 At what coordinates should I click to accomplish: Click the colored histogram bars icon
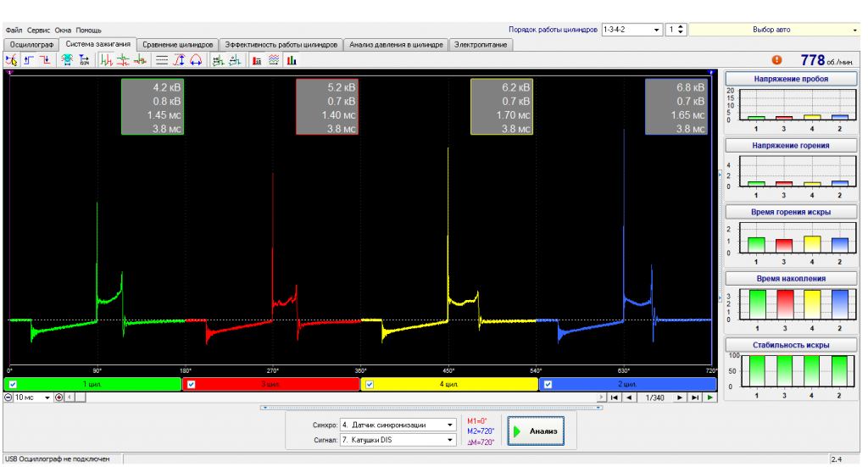tap(292, 60)
